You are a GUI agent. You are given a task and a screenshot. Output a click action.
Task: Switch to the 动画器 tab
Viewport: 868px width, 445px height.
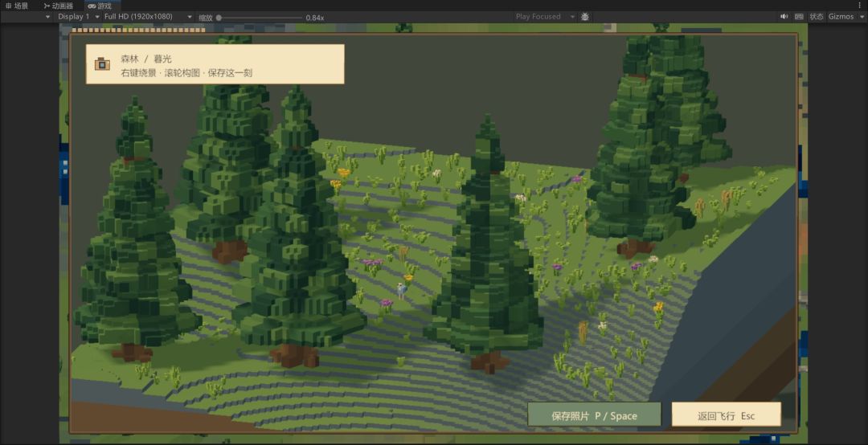point(58,6)
